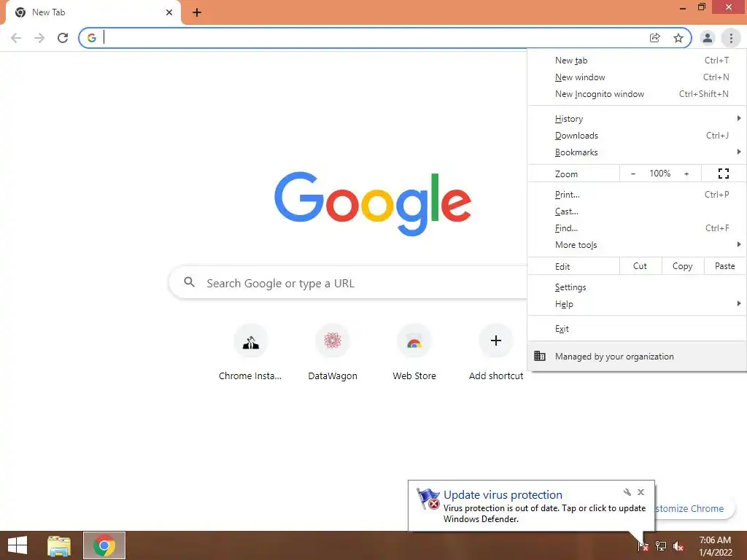
Task: Close the three-dot Chrome menu button
Action: [731, 38]
